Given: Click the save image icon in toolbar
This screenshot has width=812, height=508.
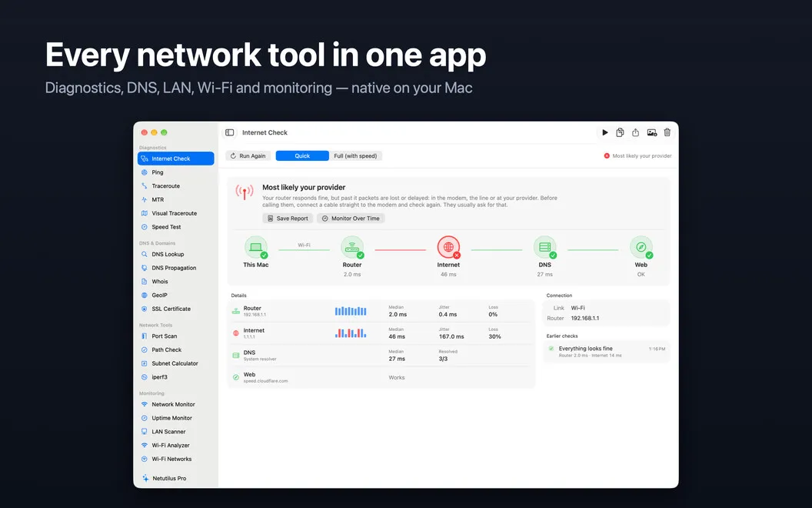Looking at the screenshot, I should click(652, 132).
